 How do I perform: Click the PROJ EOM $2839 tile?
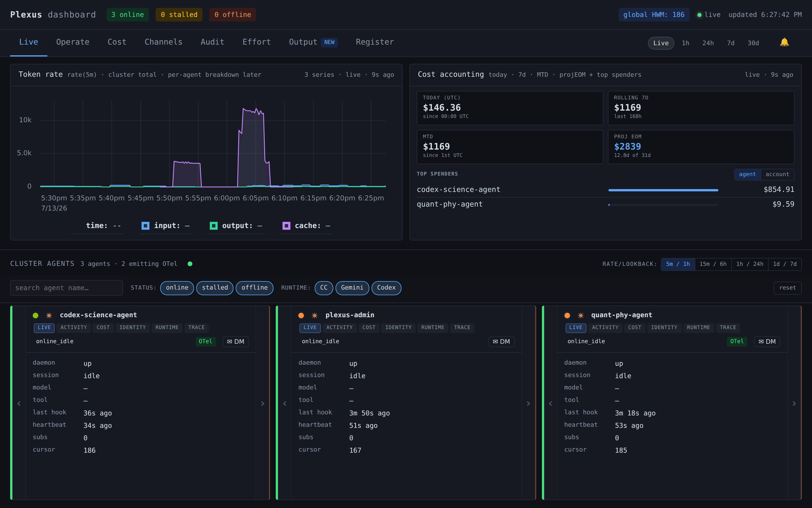point(701,147)
